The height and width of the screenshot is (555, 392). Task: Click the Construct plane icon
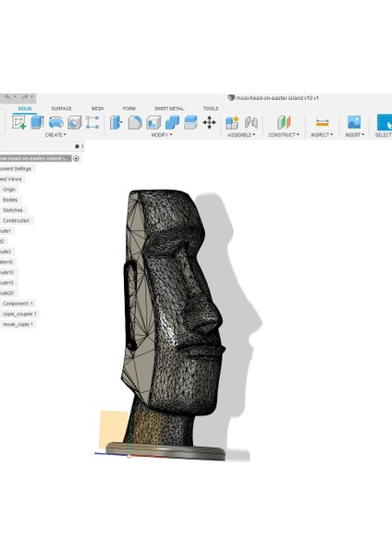tap(284, 122)
